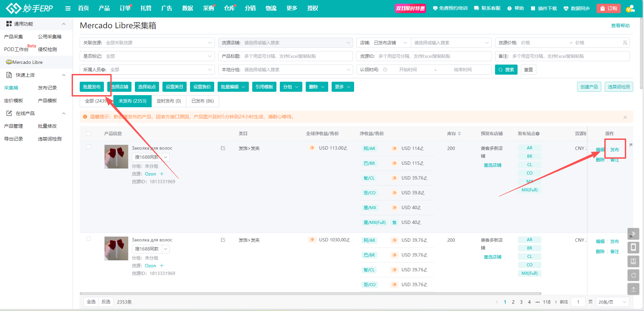Viewport: 644px width, 311px height.
Task: Open the 批量编辑 dropdown button
Action: pos(233,87)
